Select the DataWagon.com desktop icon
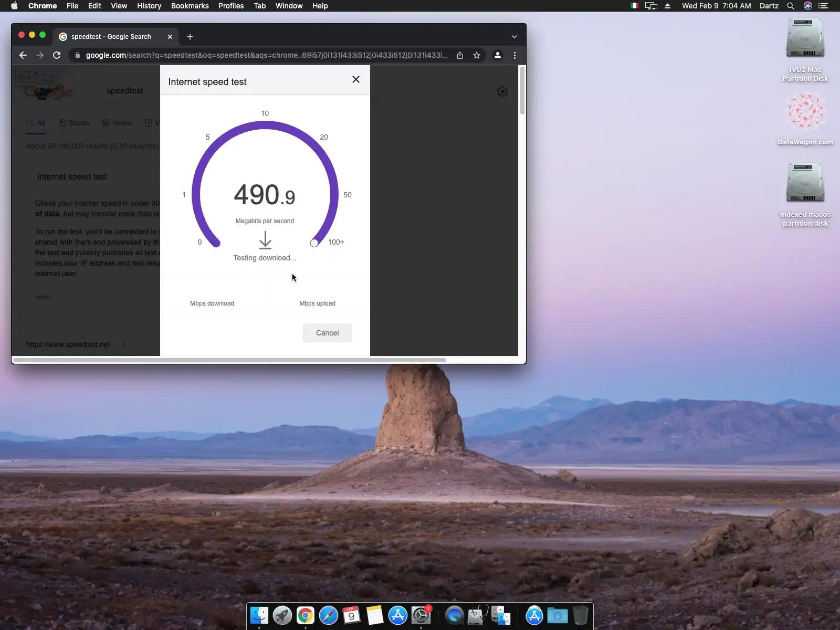The image size is (840, 630). [x=805, y=119]
